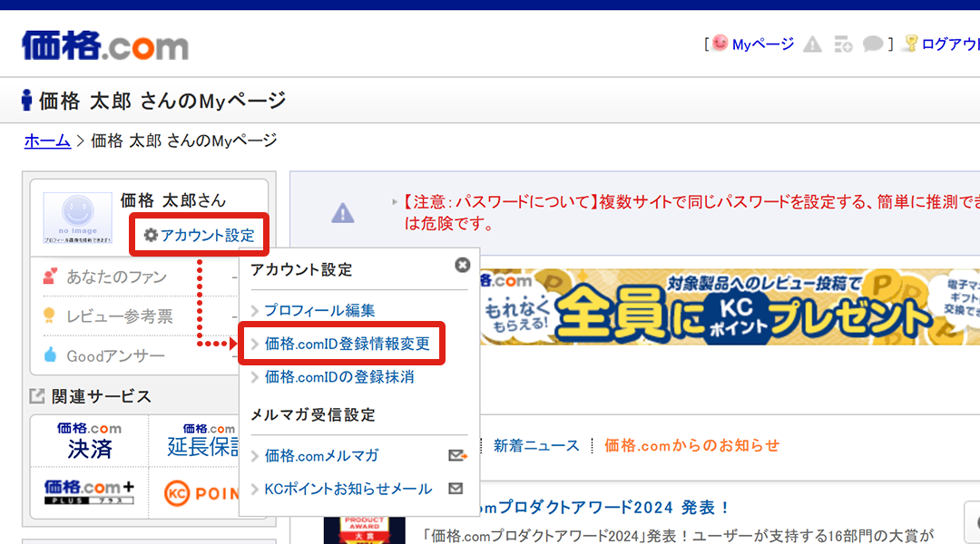Open the warning triangle icon in header
980x544 pixels.
coord(812,44)
